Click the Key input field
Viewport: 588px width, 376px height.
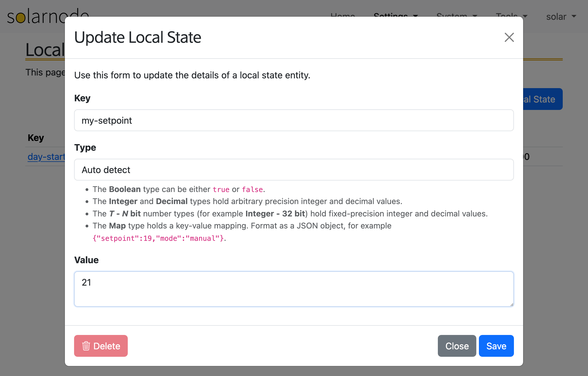tap(294, 120)
